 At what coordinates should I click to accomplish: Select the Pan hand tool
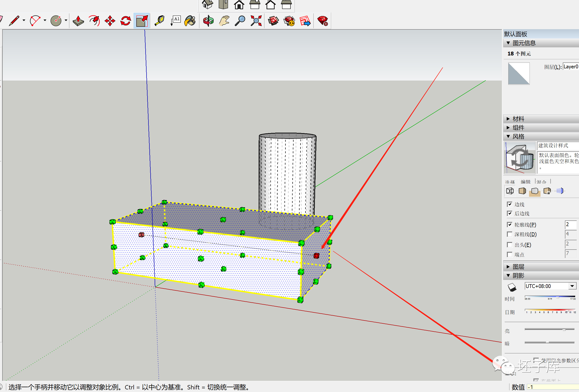224,21
